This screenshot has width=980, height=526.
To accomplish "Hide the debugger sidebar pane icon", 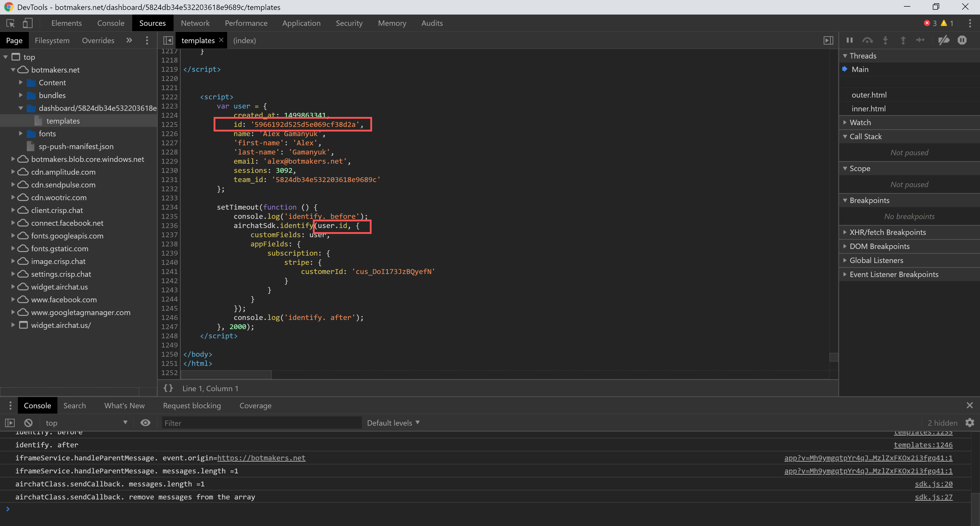I will pyautogui.click(x=828, y=40).
